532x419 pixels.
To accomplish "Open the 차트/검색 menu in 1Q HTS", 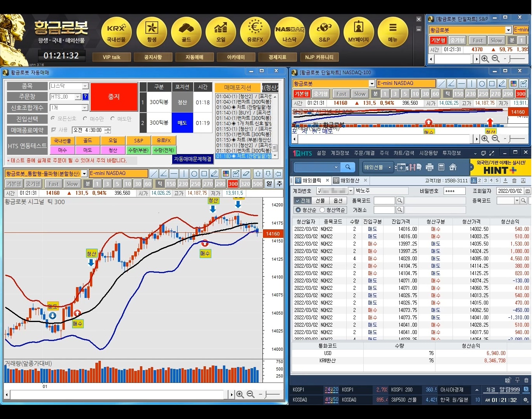I will [404, 153].
